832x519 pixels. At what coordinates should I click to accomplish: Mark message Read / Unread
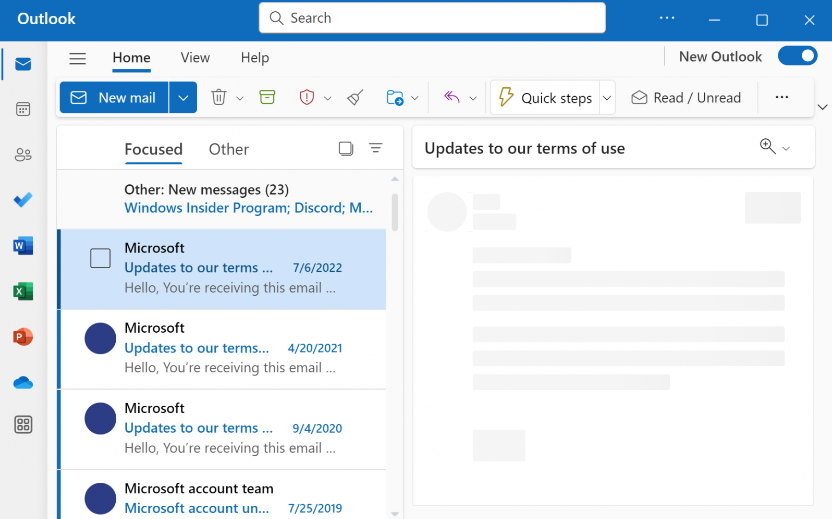tap(686, 98)
